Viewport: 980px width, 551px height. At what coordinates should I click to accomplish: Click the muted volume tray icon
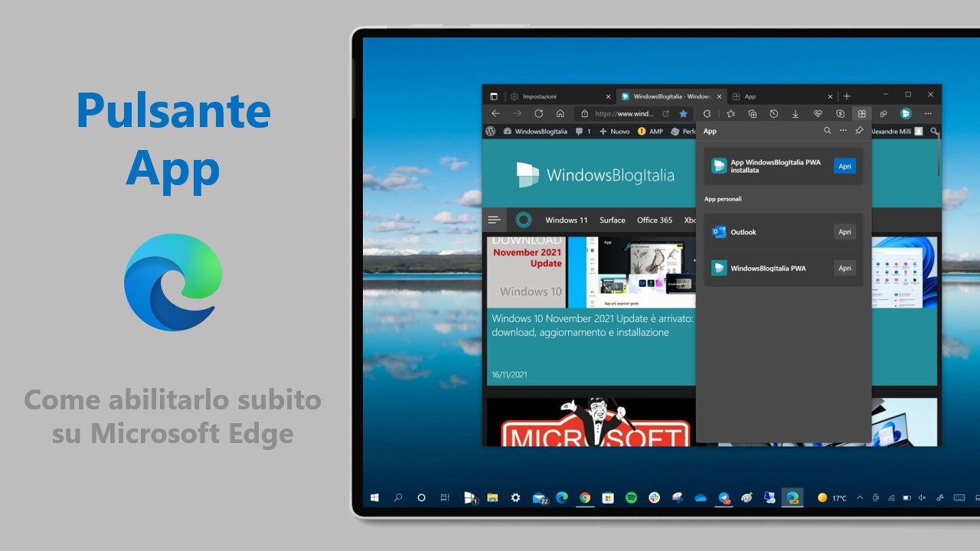[x=923, y=497]
